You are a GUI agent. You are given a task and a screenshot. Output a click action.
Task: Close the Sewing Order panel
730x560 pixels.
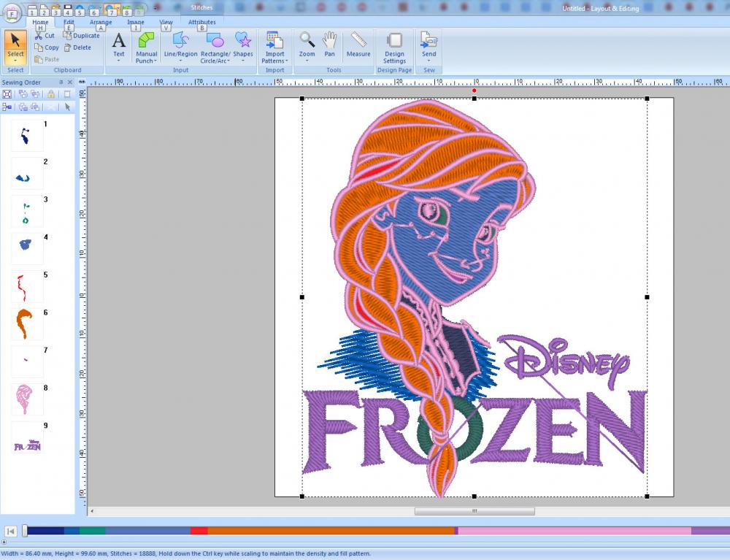tap(70, 83)
